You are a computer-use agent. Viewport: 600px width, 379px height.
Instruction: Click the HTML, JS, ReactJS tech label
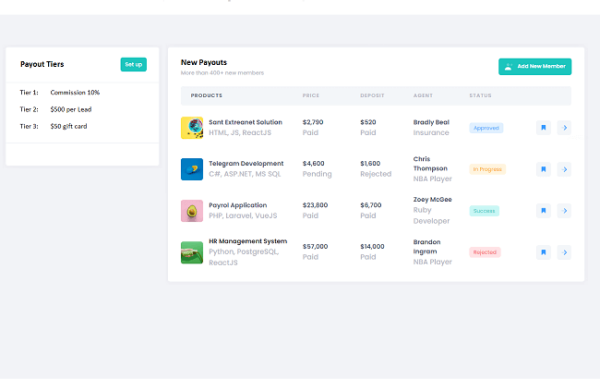pos(240,133)
